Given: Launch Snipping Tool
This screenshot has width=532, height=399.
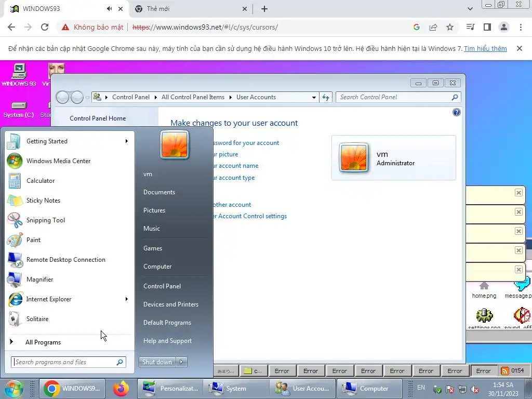Looking at the screenshot, I should (70, 220).
